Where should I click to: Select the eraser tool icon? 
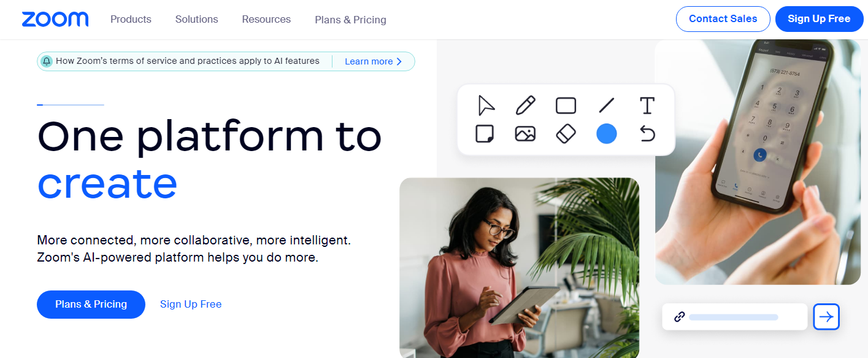coord(566,133)
